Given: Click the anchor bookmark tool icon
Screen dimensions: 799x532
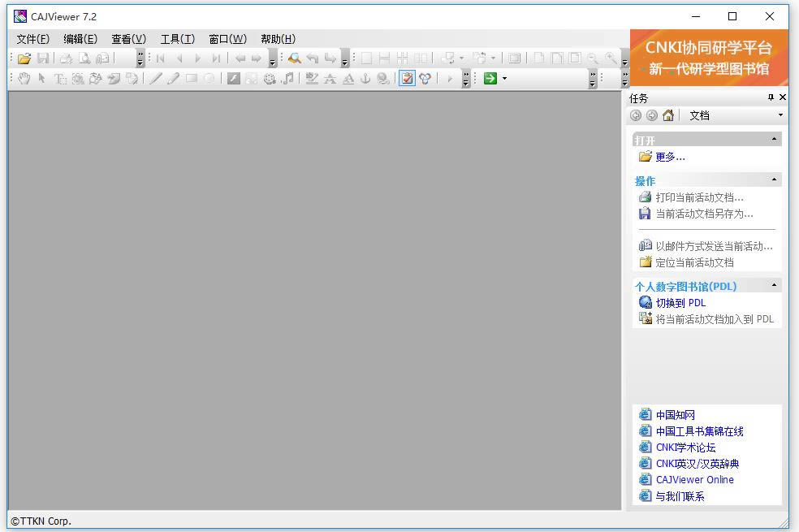Looking at the screenshot, I should coord(365,79).
